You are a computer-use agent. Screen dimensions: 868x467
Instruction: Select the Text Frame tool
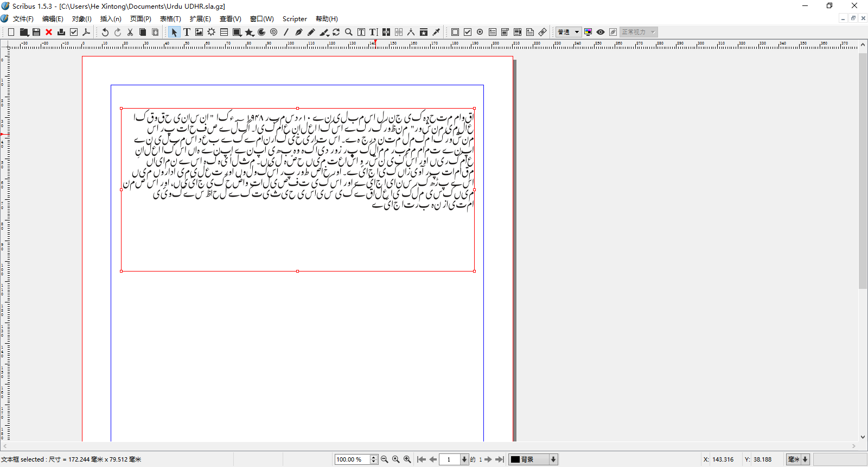[187, 32]
